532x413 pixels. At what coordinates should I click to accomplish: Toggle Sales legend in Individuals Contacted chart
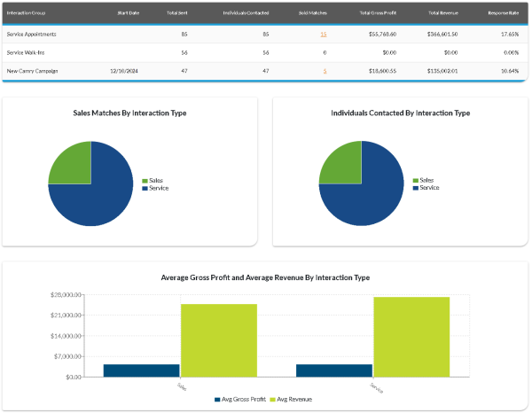pos(426,180)
